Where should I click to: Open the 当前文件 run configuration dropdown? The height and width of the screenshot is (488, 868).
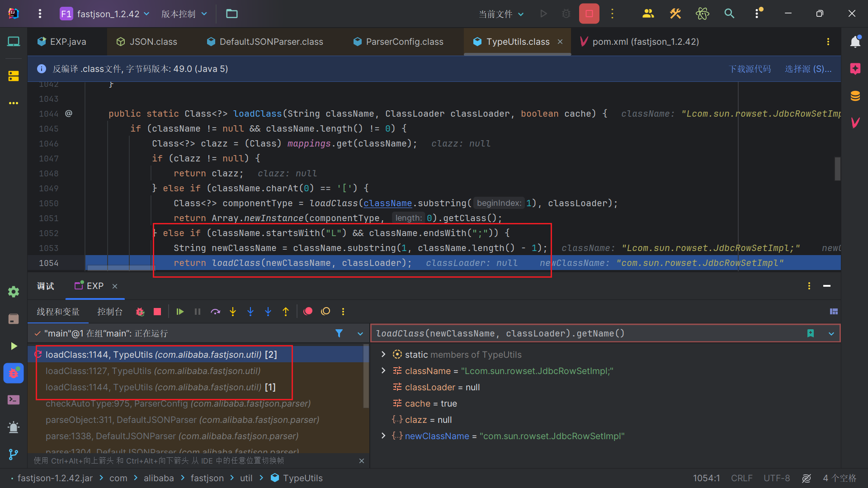501,14
